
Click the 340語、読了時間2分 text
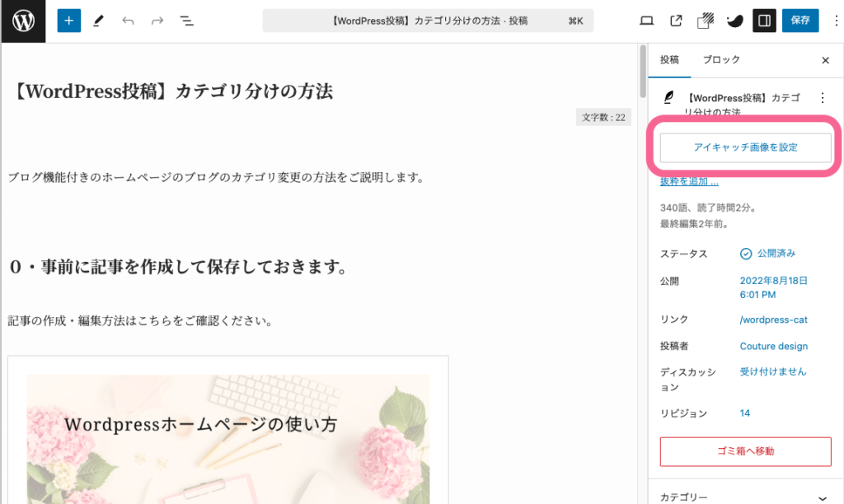pos(708,208)
